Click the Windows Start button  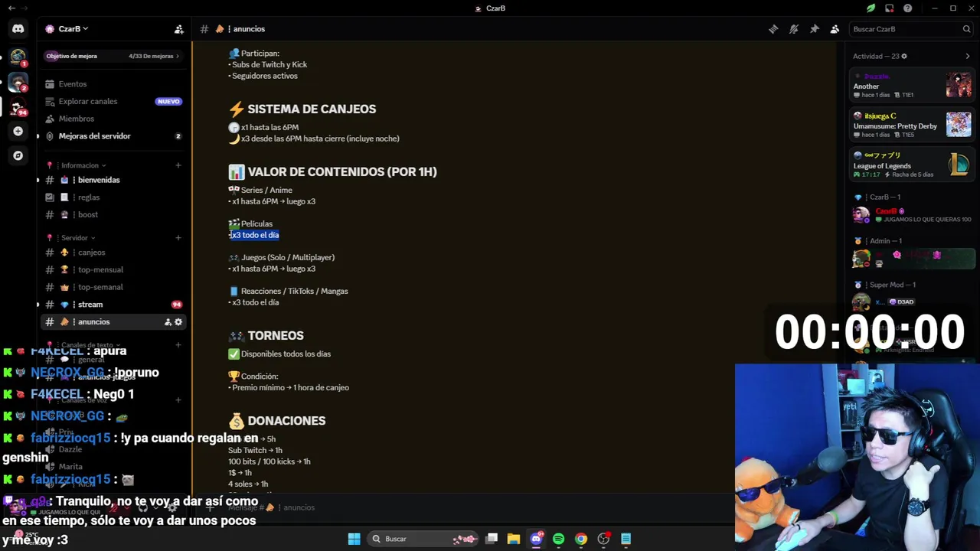point(354,539)
